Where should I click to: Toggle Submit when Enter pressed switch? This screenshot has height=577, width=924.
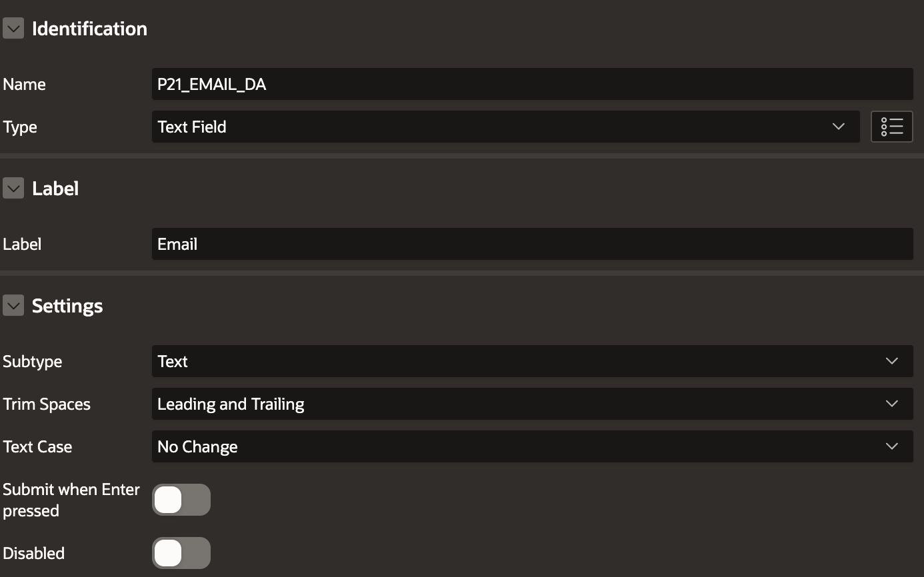[181, 500]
